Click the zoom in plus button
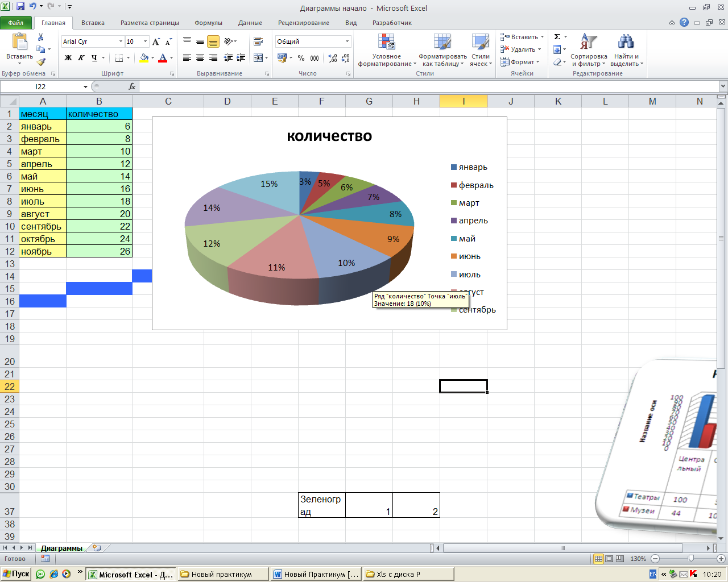The image size is (728, 582). click(x=721, y=559)
